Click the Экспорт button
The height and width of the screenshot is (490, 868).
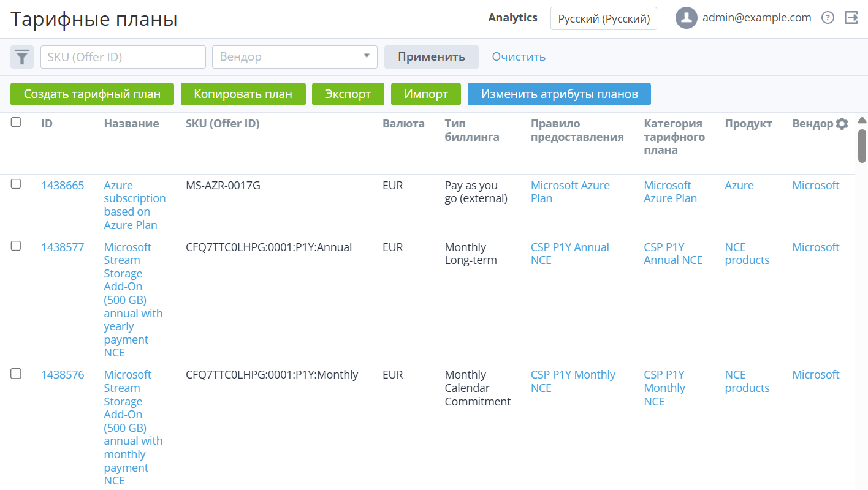coord(348,94)
